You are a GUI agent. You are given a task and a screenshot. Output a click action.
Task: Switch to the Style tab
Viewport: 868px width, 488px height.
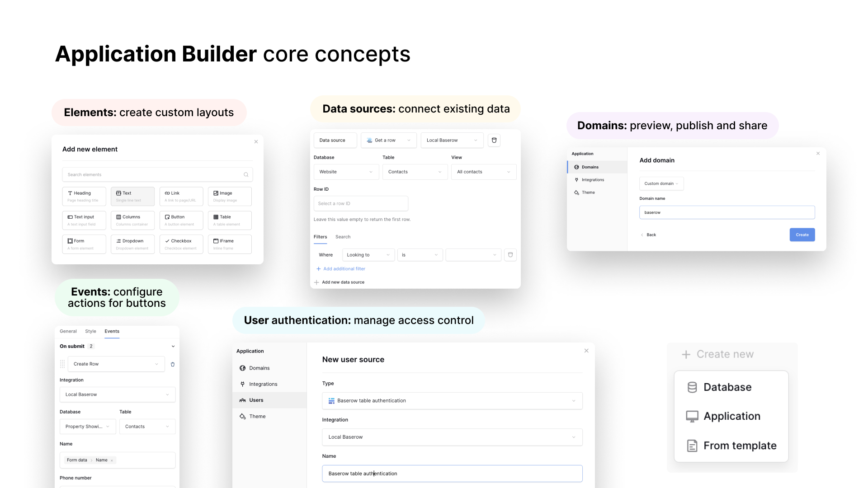pyautogui.click(x=90, y=331)
